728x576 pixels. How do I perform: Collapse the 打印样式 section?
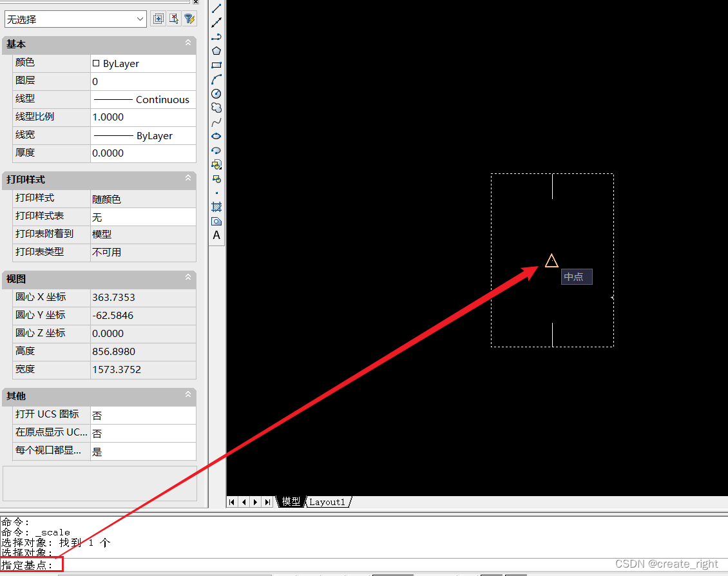click(188, 178)
